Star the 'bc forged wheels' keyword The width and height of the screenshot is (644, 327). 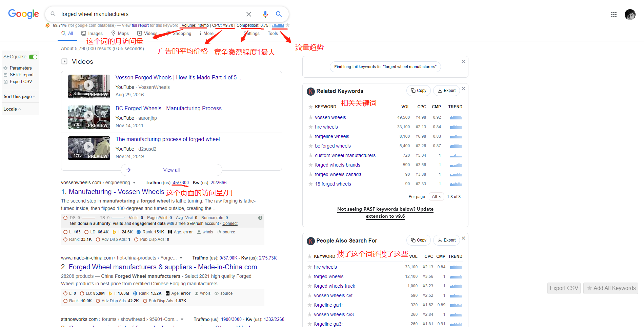310,146
